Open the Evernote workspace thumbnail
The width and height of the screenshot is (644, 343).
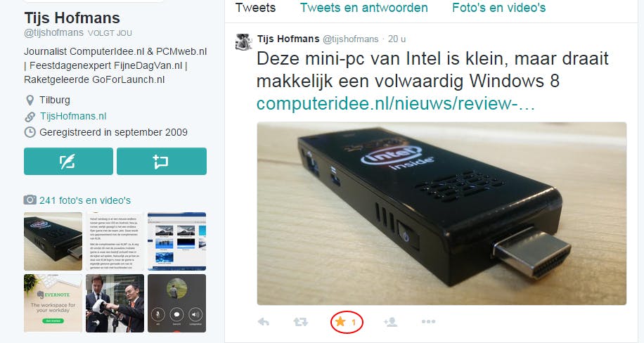53,303
